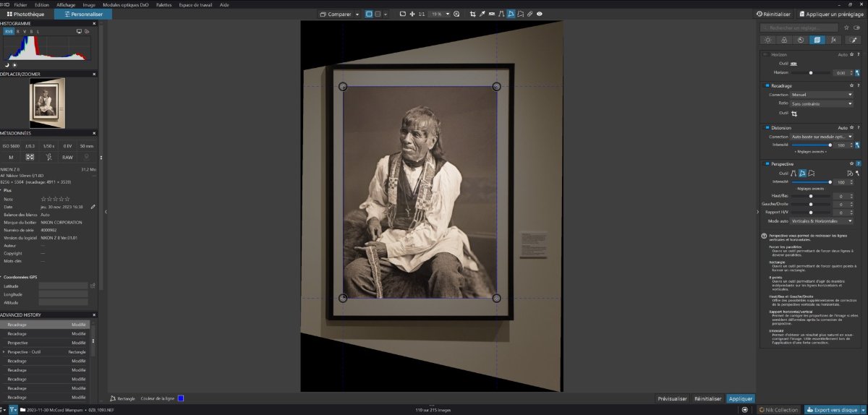The image size is (868, 415).
Task: Enable the Horizon correction toggle
Action: pos(766,54)
